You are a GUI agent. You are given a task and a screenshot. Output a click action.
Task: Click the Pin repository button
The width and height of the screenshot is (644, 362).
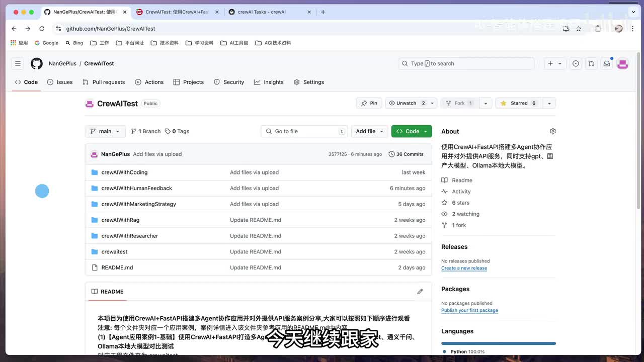pyautogui.click(x=369, y=103)
